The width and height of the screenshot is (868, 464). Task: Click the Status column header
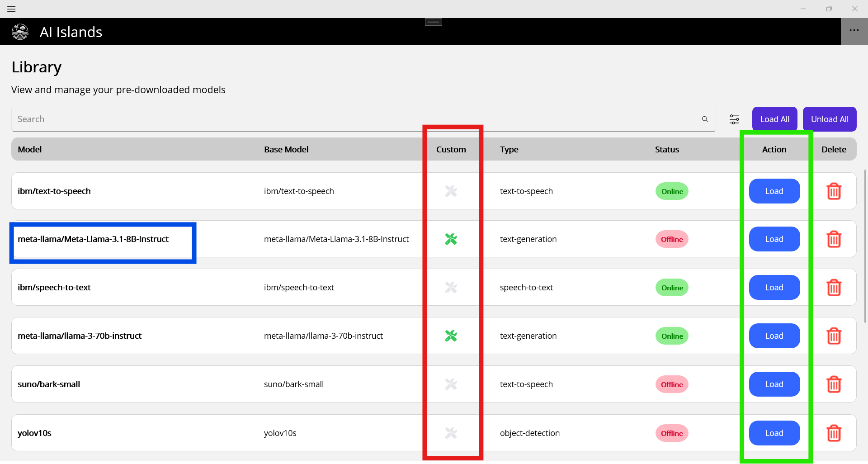[x=667, y=150]
